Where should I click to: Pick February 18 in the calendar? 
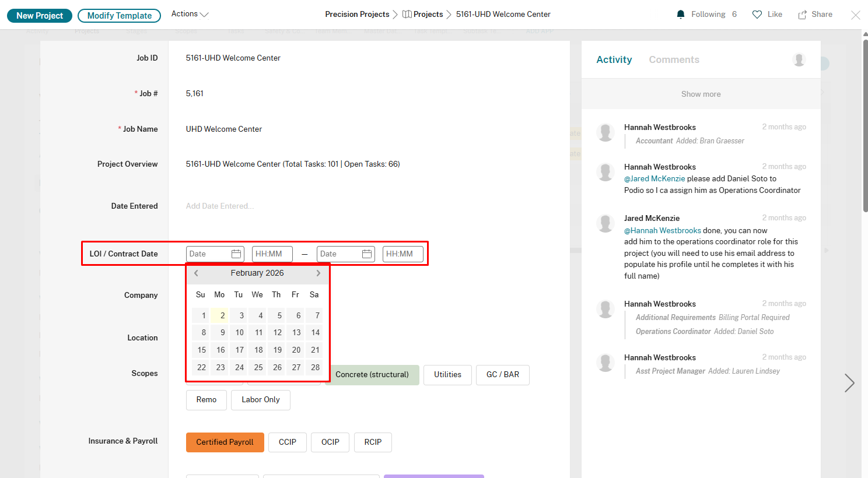pyautogui.click(x=258, y=350)
